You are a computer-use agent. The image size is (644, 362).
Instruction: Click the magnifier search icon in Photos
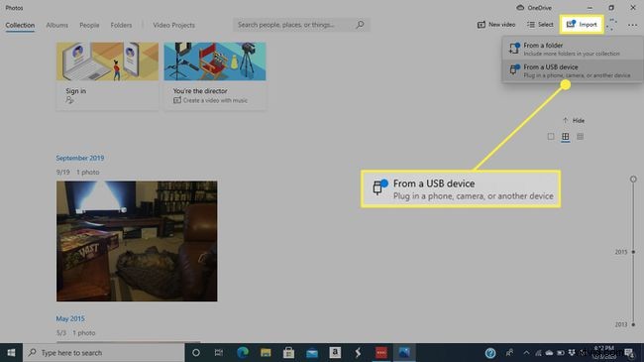(360, 25)
